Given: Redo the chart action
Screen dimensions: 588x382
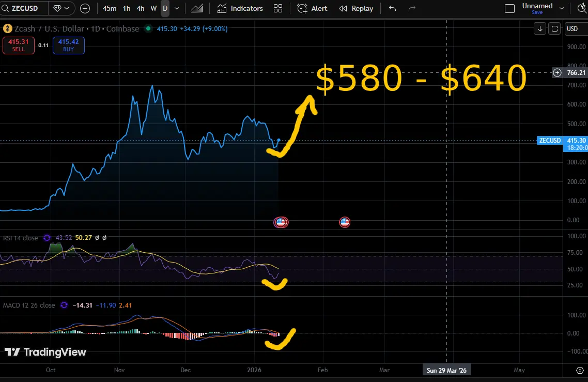Looking at the screenshot, I should [412, 8].
